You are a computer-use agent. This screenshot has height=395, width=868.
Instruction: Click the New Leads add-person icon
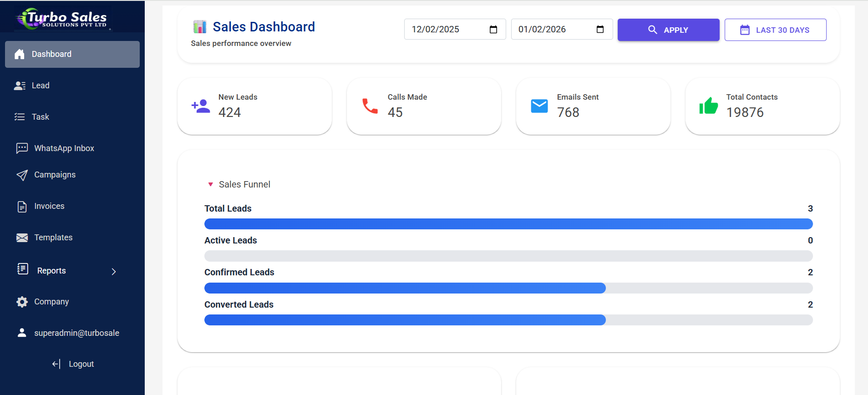coord(201,106)
